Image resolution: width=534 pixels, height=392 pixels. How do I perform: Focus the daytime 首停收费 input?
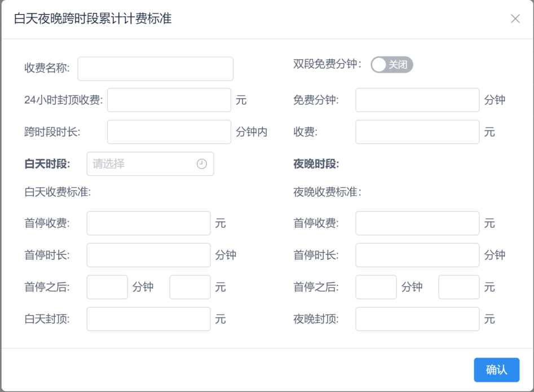(148, 223)
